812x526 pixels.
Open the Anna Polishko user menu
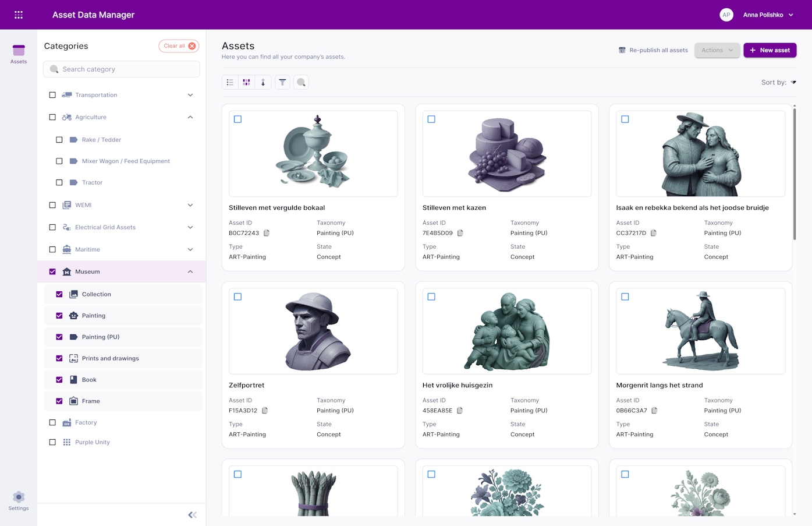click(768, 15)
